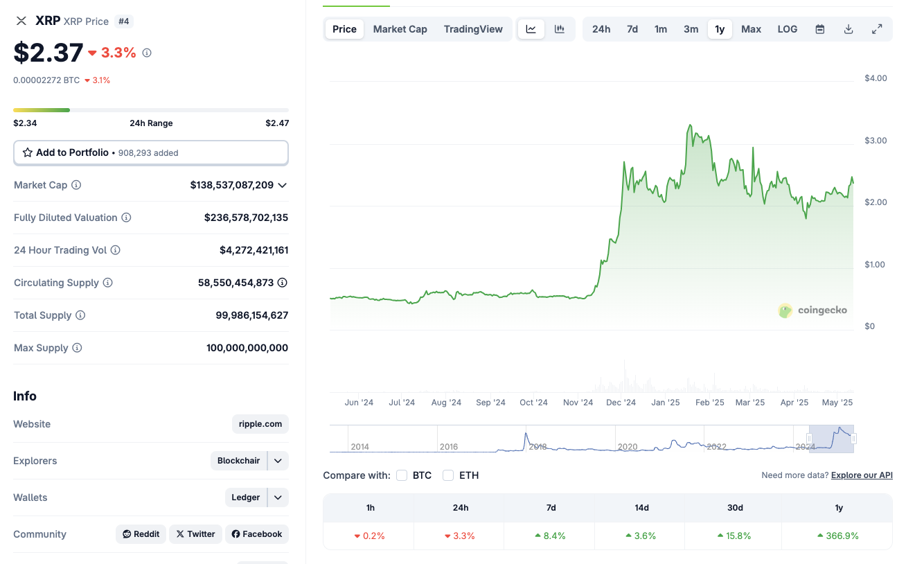This screenshot has width=924, height=564.
Task: Set chart range to 24h
Action: (601, 29)
